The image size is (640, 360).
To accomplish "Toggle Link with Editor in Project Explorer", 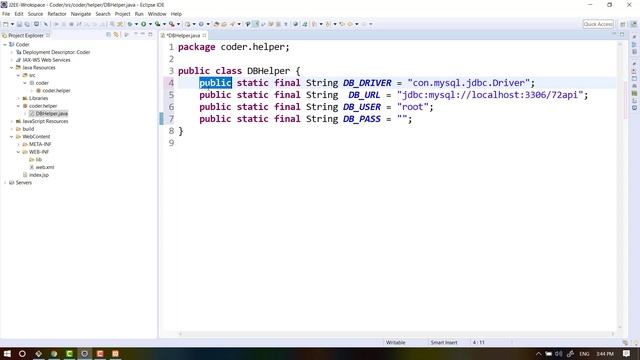I will pyautogui.click(x=116, y=35).
